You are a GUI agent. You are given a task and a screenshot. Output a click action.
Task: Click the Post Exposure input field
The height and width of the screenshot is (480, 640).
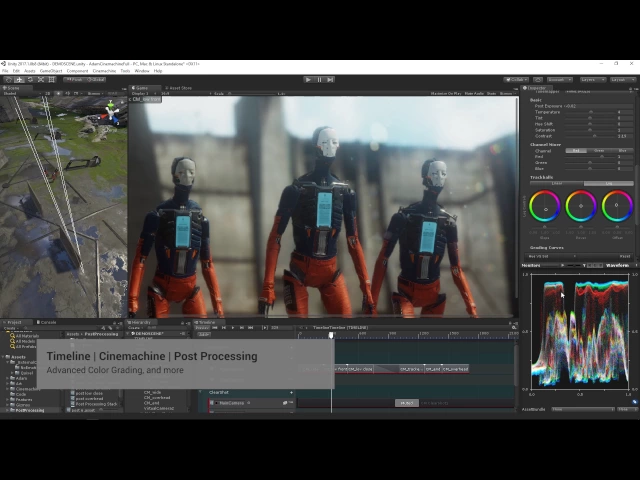tap(598, 106)
